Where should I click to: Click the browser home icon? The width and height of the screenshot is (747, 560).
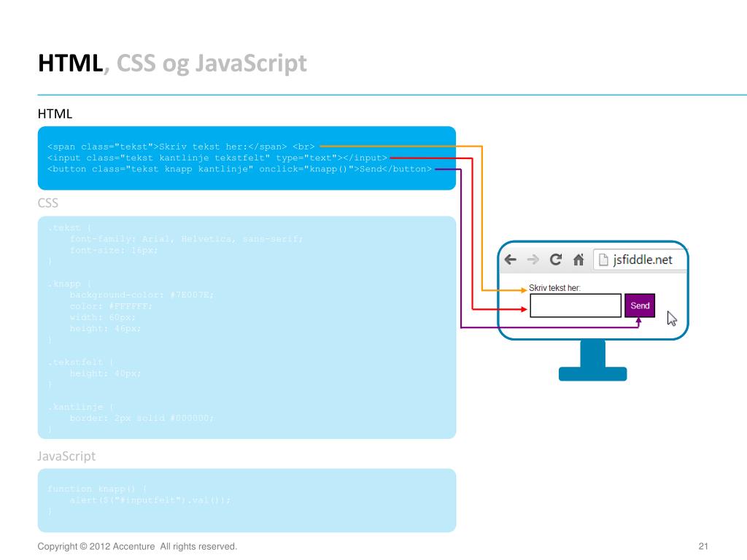(578, 260)
